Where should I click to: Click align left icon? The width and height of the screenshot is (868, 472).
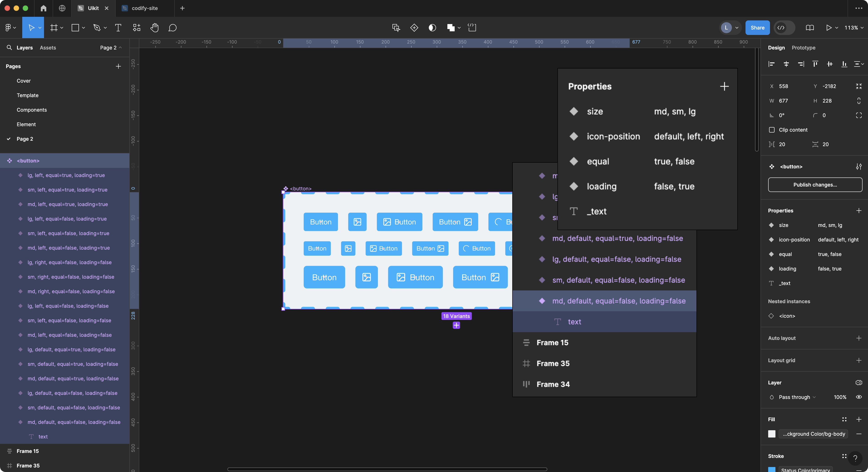click(772, 64)
